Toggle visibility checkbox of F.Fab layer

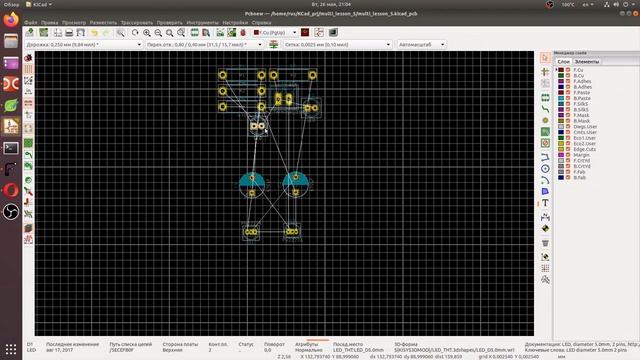[568, 172]
